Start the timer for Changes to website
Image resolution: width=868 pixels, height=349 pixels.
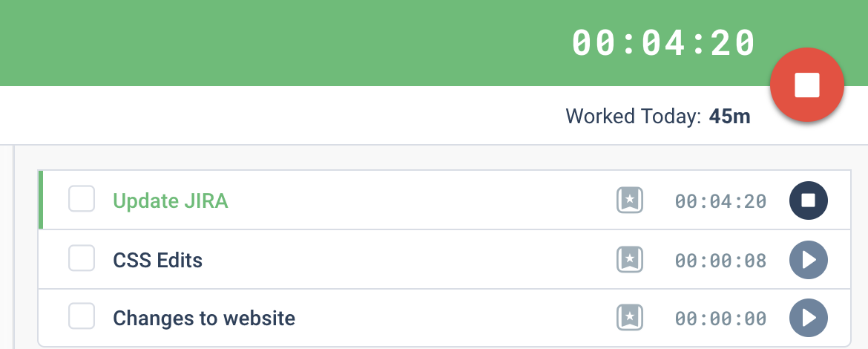click(x=808, y=318)
